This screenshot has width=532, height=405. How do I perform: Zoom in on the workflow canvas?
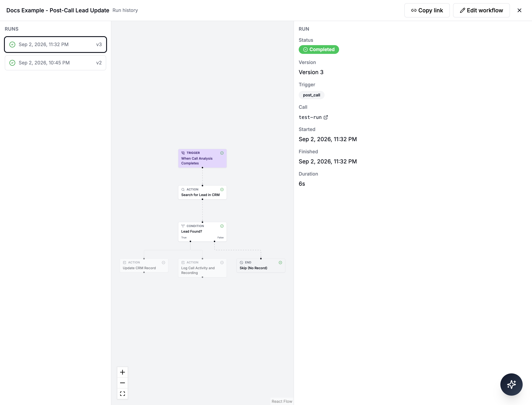click(123, 372)
